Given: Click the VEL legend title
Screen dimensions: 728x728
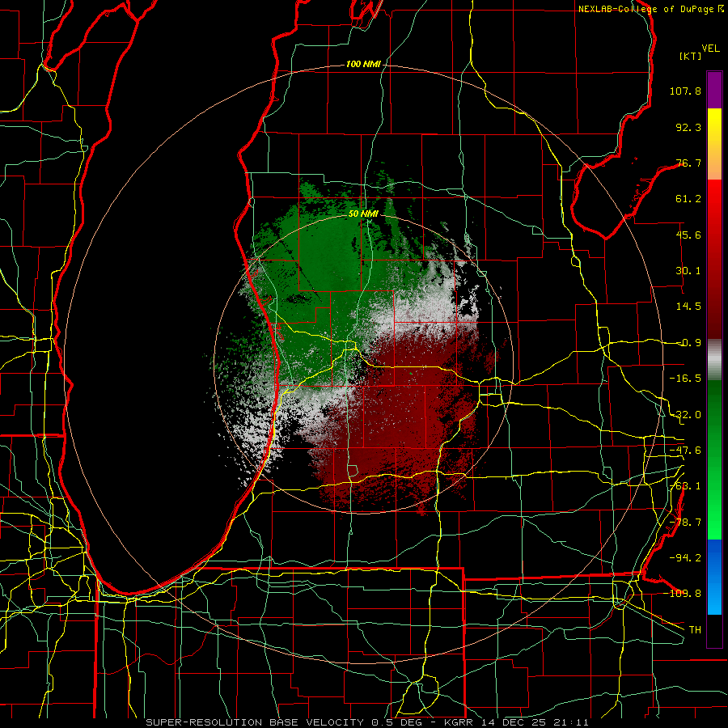Looking at the screenshot, I should (x=710, y=48).
